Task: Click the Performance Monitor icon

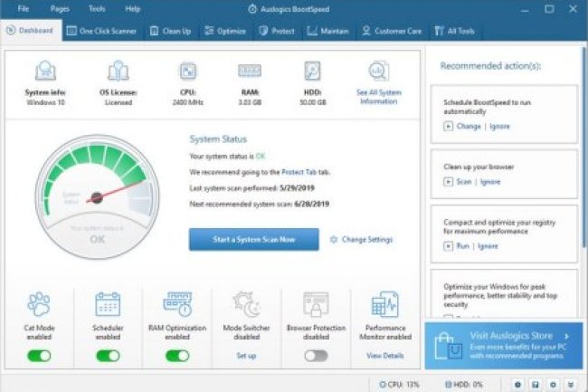Action: point(385,303)
